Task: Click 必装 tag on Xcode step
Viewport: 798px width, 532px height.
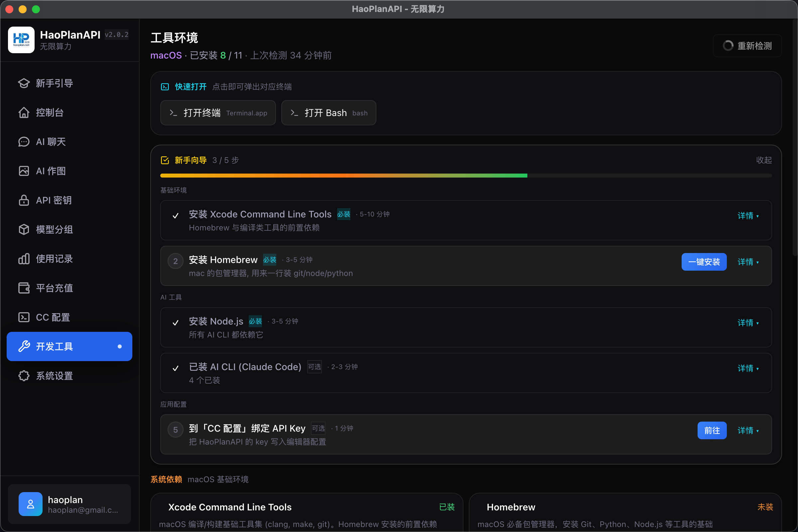Action: pos(343,214)
